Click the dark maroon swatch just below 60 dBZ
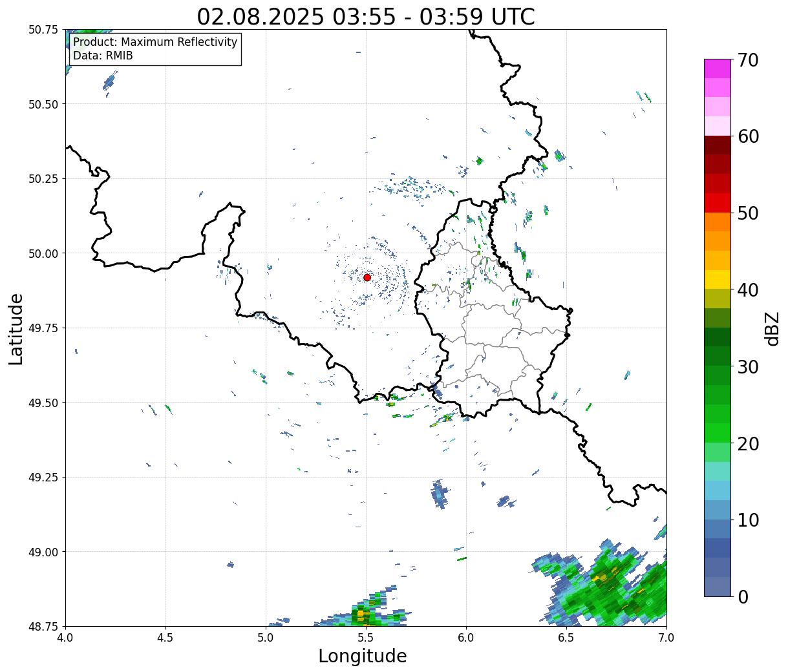This screenshot has height=672, width=788. coord(718,145)
